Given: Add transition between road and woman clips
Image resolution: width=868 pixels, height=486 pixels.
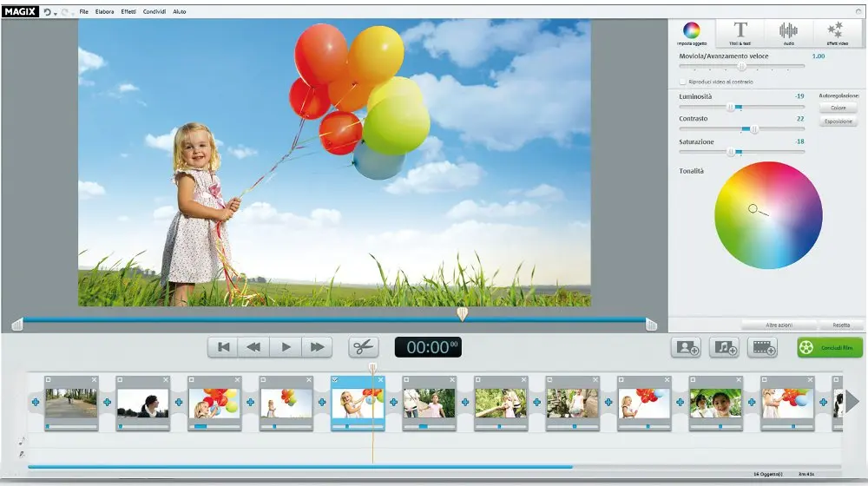Looking at the screenshot, I should pos(107,403).
